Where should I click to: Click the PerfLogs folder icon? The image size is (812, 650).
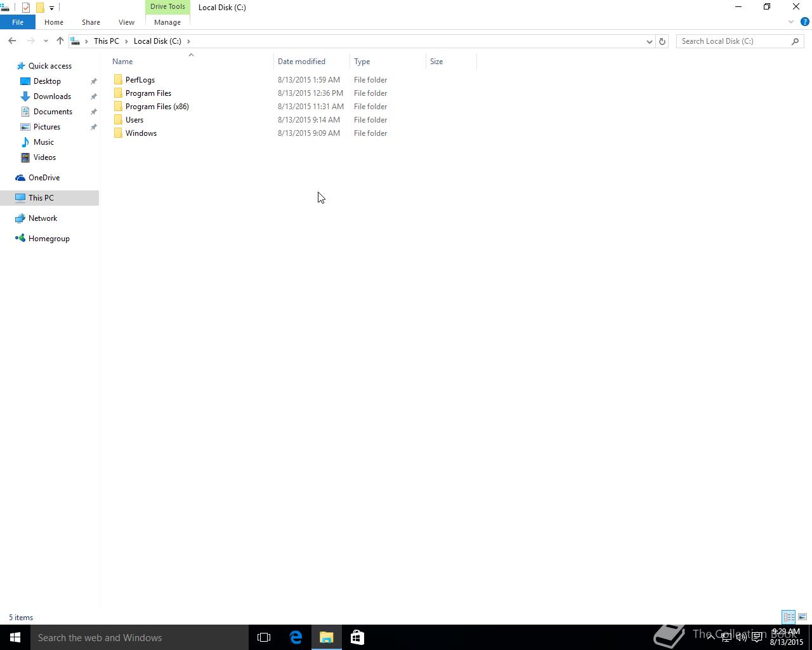click(x=118, y=80)
